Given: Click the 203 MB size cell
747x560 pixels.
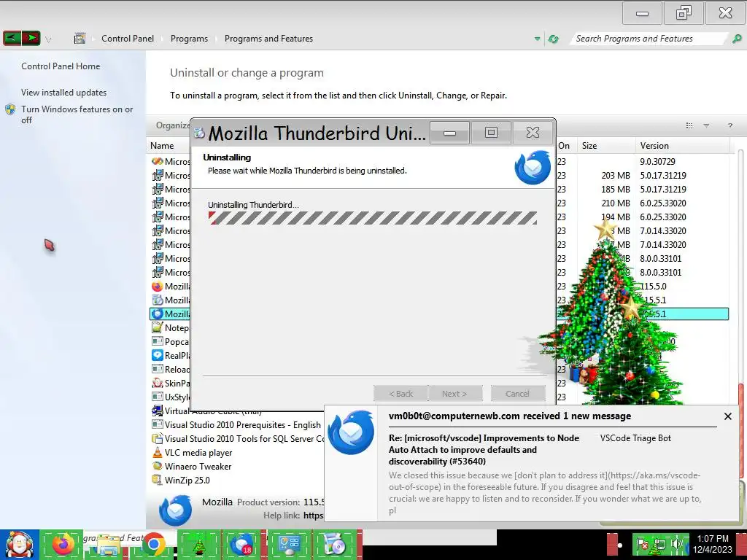Looking at the screenshot, I should click(x=616, y=176).
